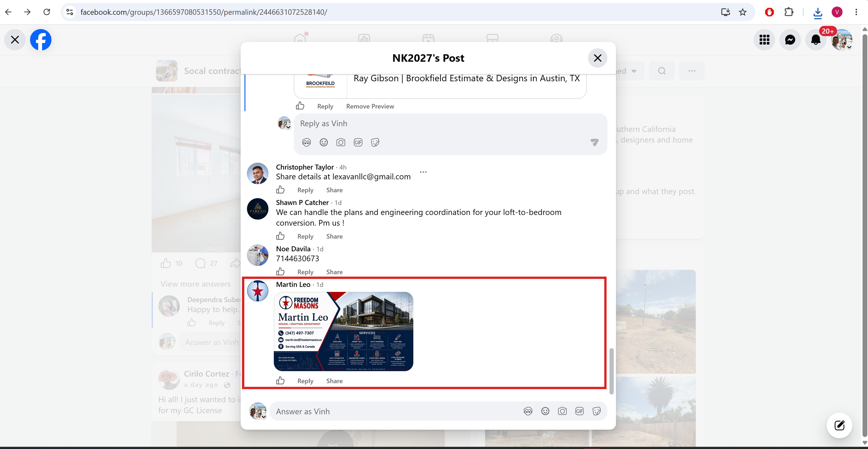View site information icon in address bar
The width and height of the screenshot is (868, 449).
[69, 12]
